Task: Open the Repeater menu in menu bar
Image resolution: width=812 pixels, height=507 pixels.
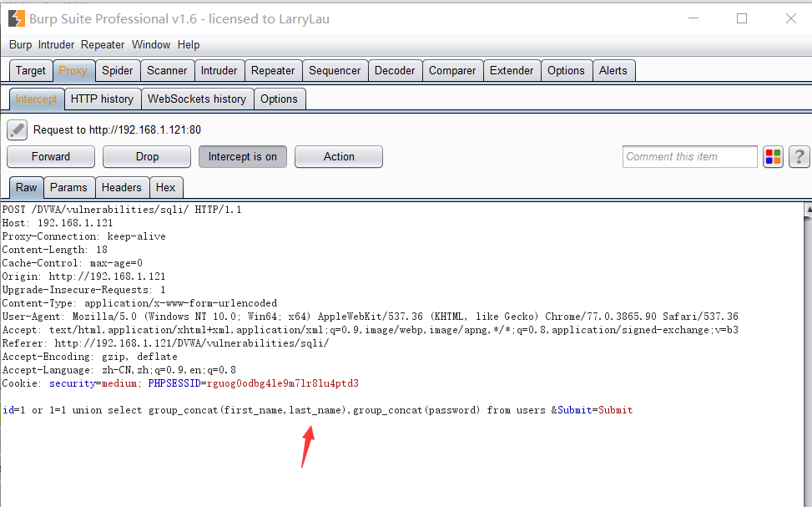Action: (103, 44)
